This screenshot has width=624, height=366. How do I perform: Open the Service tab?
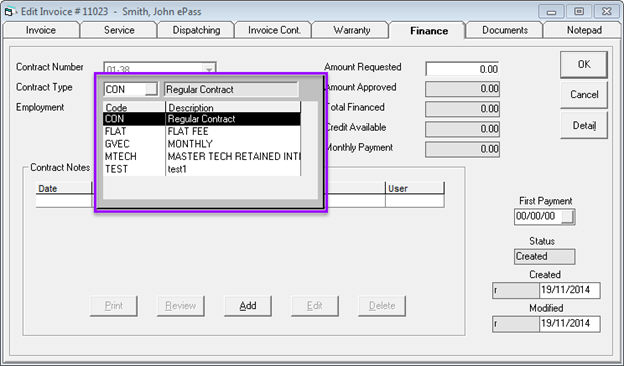click(x=119, y=30)
